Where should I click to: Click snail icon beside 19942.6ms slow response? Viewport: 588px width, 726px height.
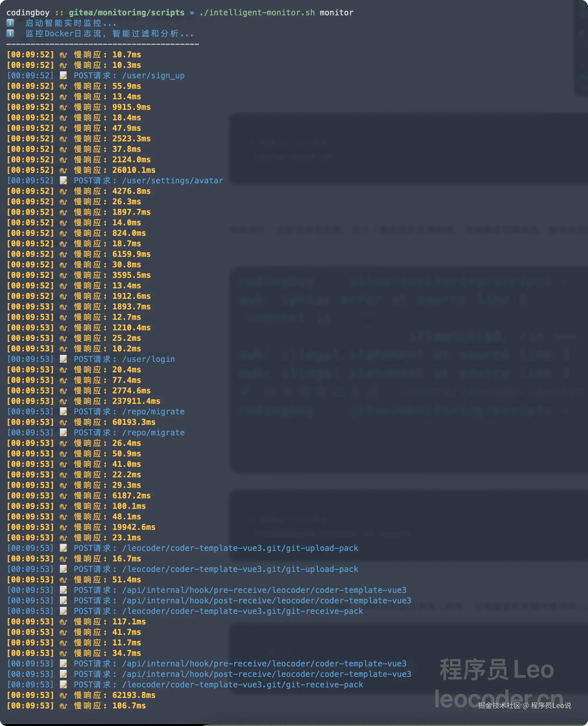coord(63,527)
